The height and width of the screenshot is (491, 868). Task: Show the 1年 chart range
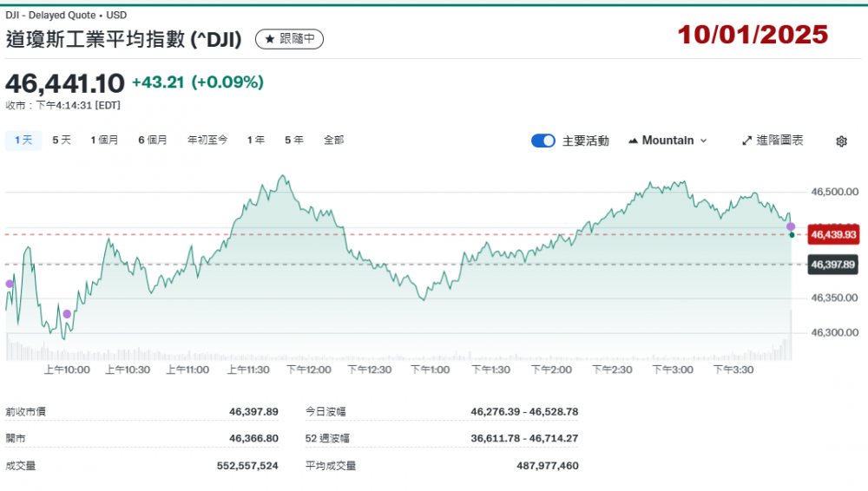tap(256, 140)
